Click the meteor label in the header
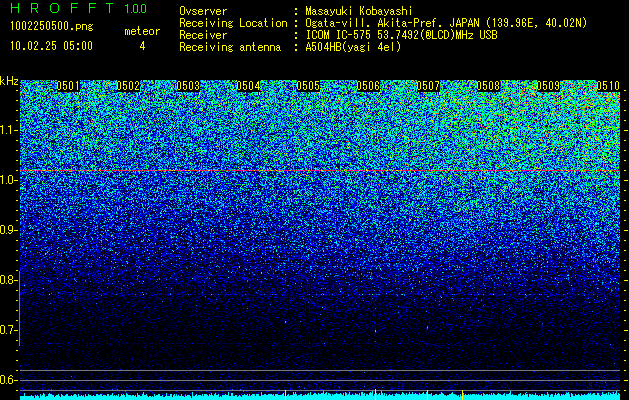The width and height of the screenshot is (629, 400). pyautogui.click(x=142, y=31)
